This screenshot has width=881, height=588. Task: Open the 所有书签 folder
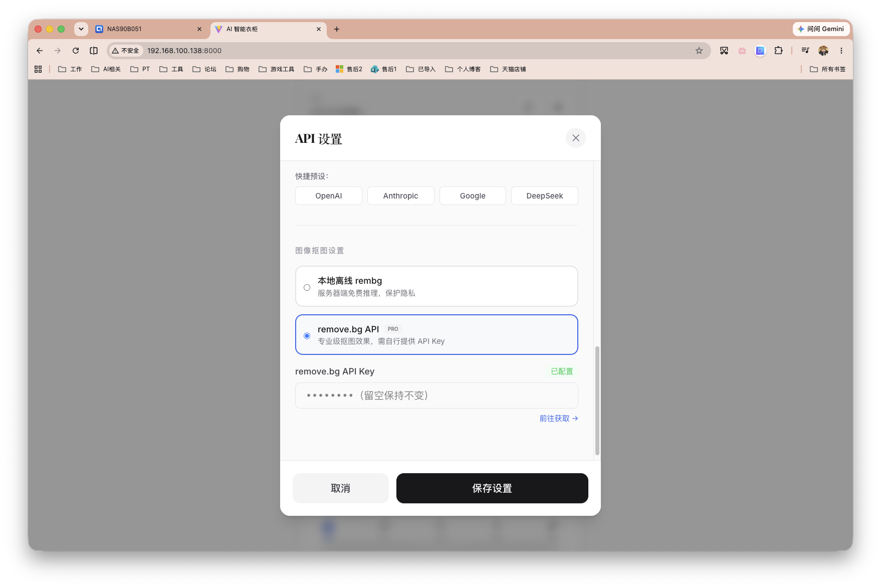tap(828, 69)
